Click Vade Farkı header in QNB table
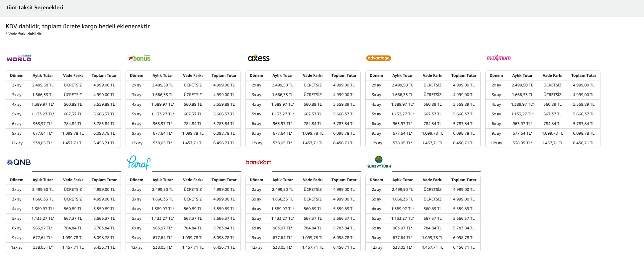Image resolution: width=644 pixels, height=257 pixels. tap(73, 180)
